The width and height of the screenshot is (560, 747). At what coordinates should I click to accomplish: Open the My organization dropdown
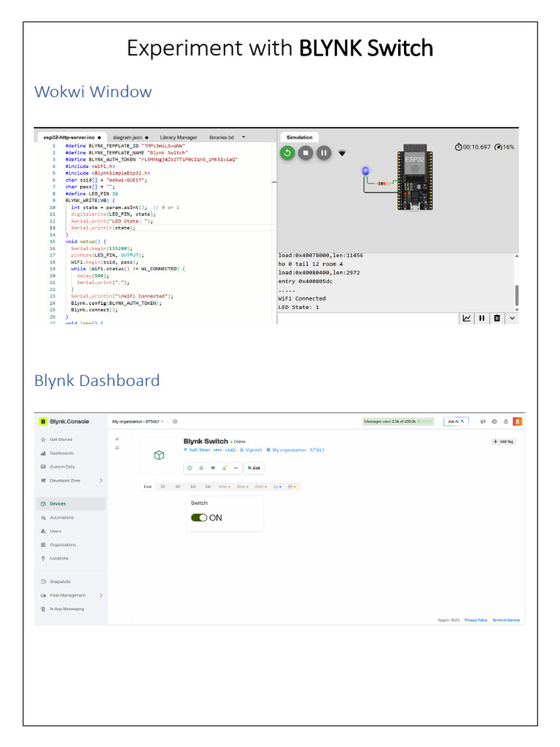[138, 422]
